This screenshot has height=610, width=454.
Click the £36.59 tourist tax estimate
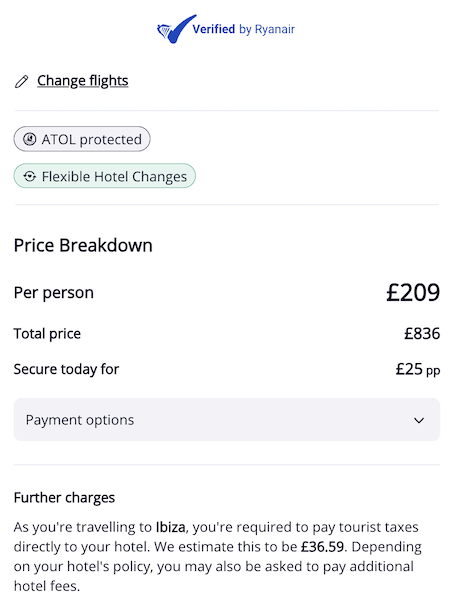coord(323,547)
